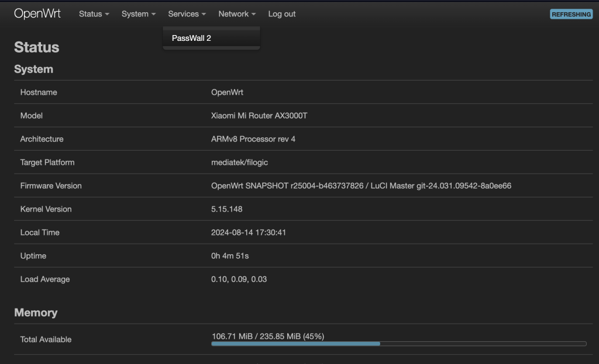The width and height of the screenshot is (599, 364).
Task: Toggle the REFRESHING auto-refresh badge
Action: point(571,14)
